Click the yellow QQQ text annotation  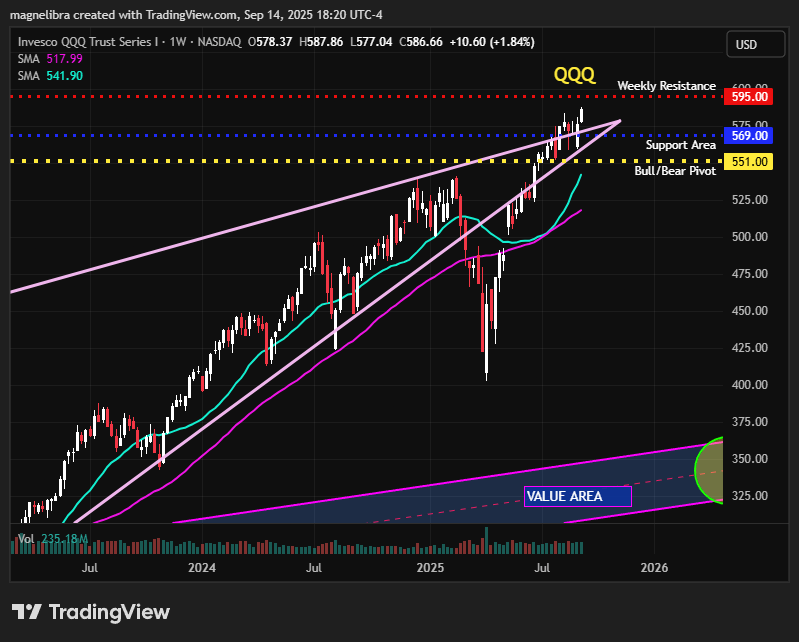(x=574, y=75)
